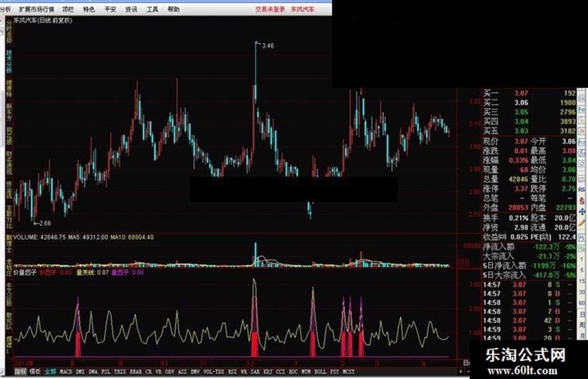Select 5-minute period in right toolbar
Image resolution: width=588 pixels, height=379 pixels.
(x=582, y=270)
